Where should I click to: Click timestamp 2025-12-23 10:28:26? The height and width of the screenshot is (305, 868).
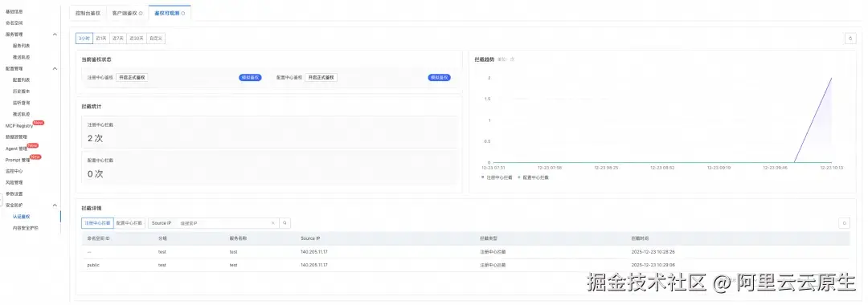653,251
